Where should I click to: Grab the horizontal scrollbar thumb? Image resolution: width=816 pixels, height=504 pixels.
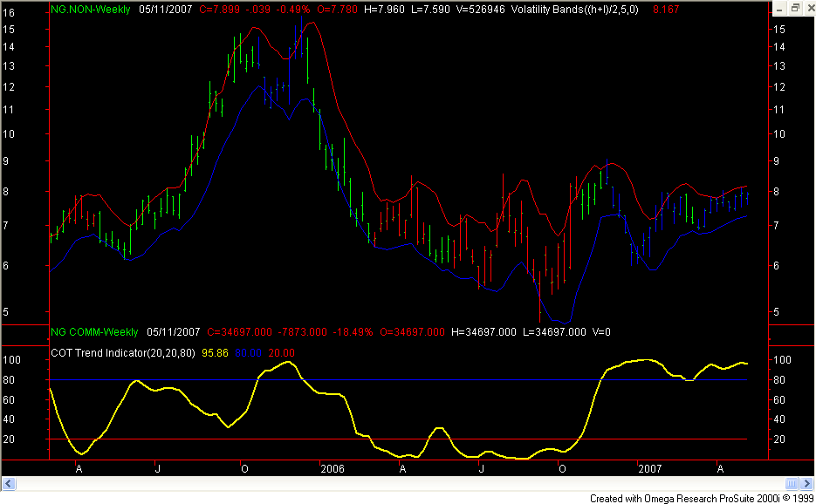[792, 484]
